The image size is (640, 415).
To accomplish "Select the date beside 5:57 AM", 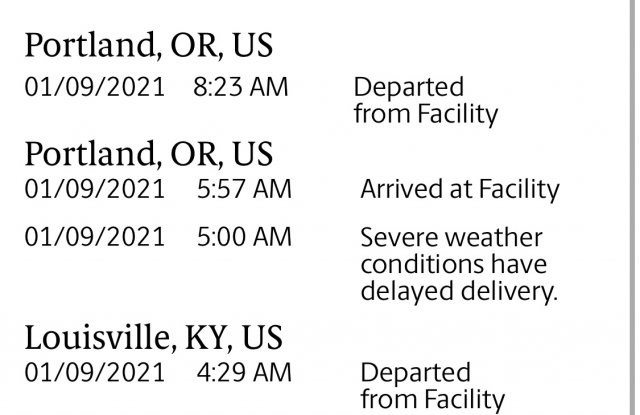I will click(96, 188).
